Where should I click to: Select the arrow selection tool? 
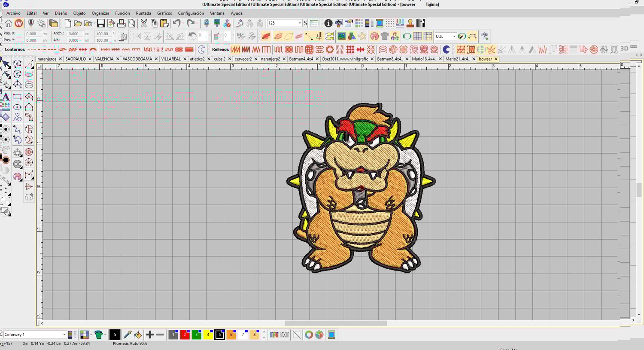pyautogui.click(x=6, y=64)
